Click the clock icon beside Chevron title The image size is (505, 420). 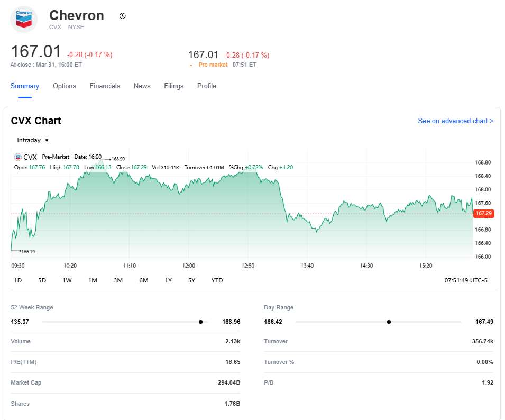click(x=123, y=16)
